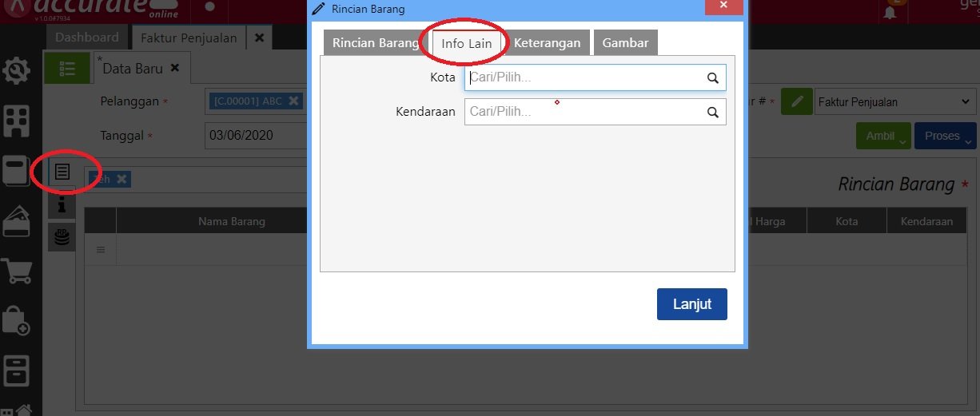Click the search magnifier in Kendaraan field
980x416 pixels.
[x=712, y=113]
